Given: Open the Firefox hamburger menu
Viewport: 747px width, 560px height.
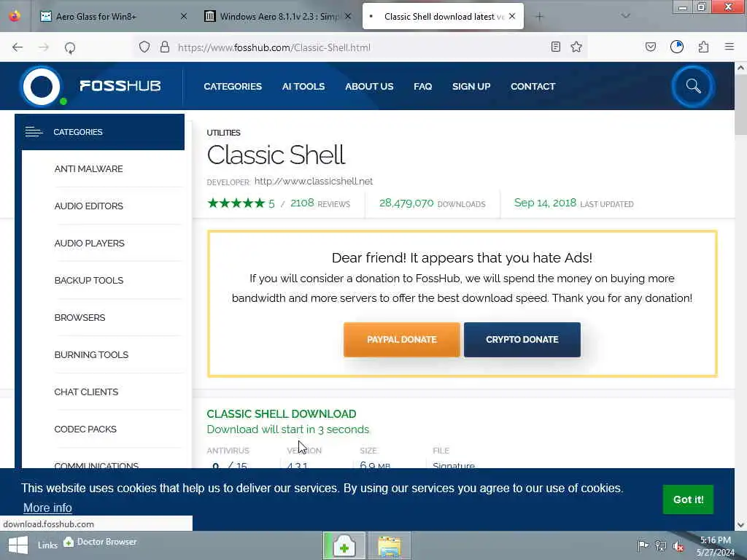Looking at the screenshot, I should [x=729, y=47].
